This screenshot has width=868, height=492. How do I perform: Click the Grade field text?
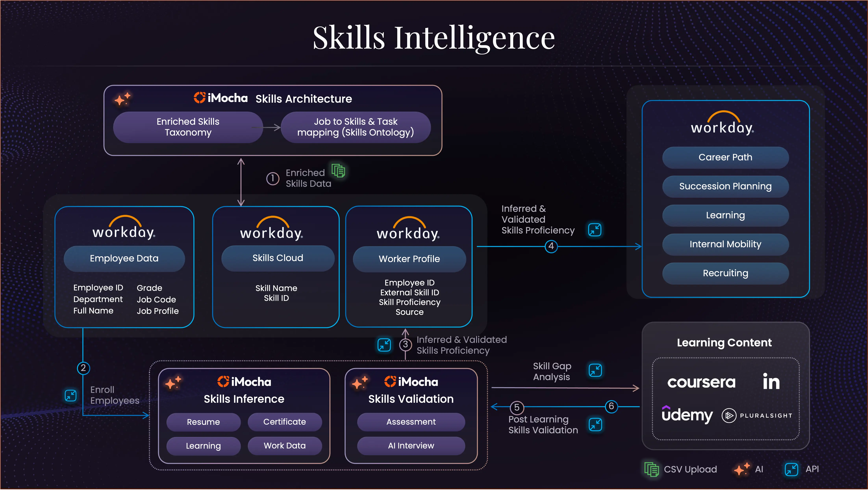[x=150, y=288]
